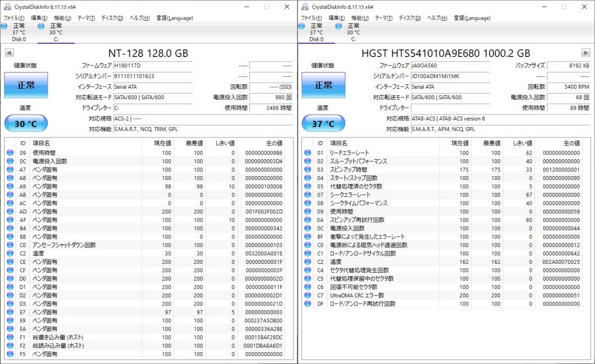This screenshot has height=364, width=595.
Task: Click status icon of 05 代替処理済のセクタ数 row
Action: (x=307, y=186)
